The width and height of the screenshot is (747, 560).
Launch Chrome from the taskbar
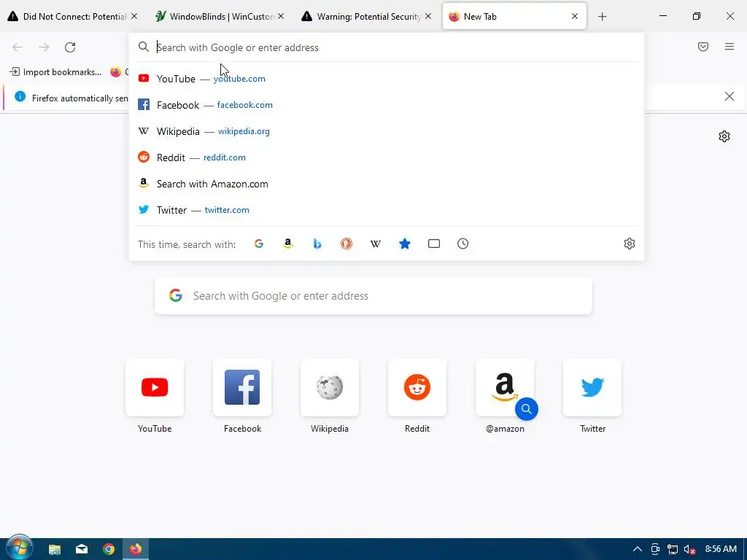tap(109, 549)
